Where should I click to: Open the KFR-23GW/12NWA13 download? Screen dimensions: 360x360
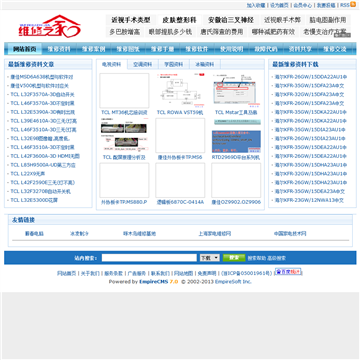[x=309, y=200]
